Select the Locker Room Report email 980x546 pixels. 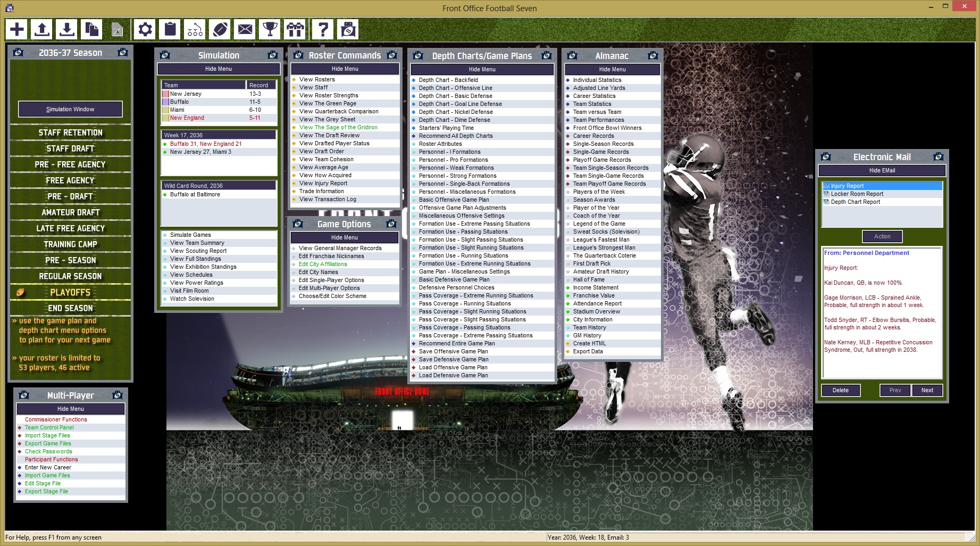(x=856, y=194)
